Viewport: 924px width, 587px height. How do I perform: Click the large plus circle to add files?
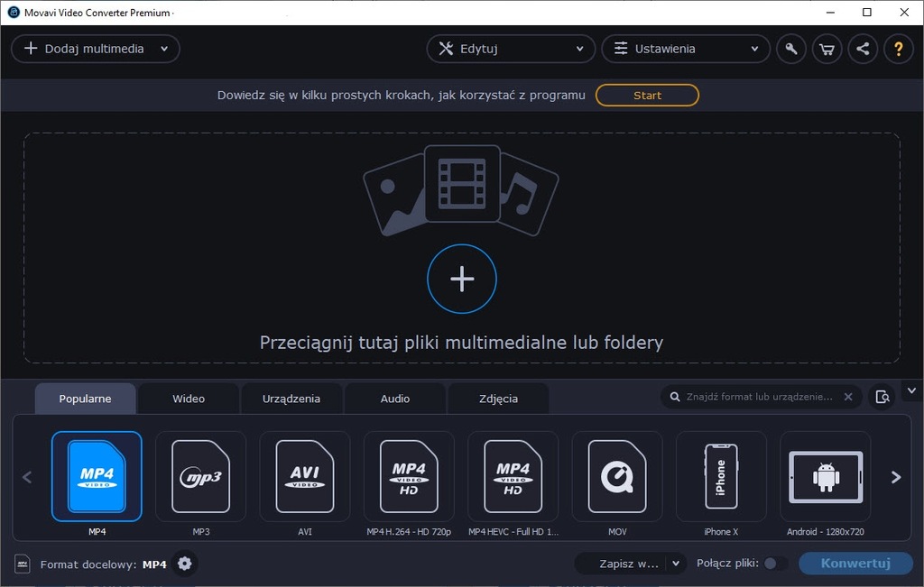(461, 279)
